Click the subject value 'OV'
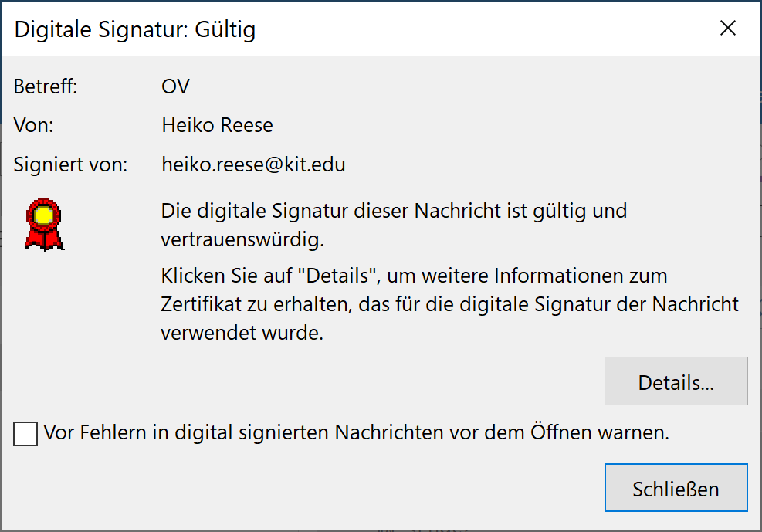The height and width of the screenshot is (532, 762). pos(175,86)
